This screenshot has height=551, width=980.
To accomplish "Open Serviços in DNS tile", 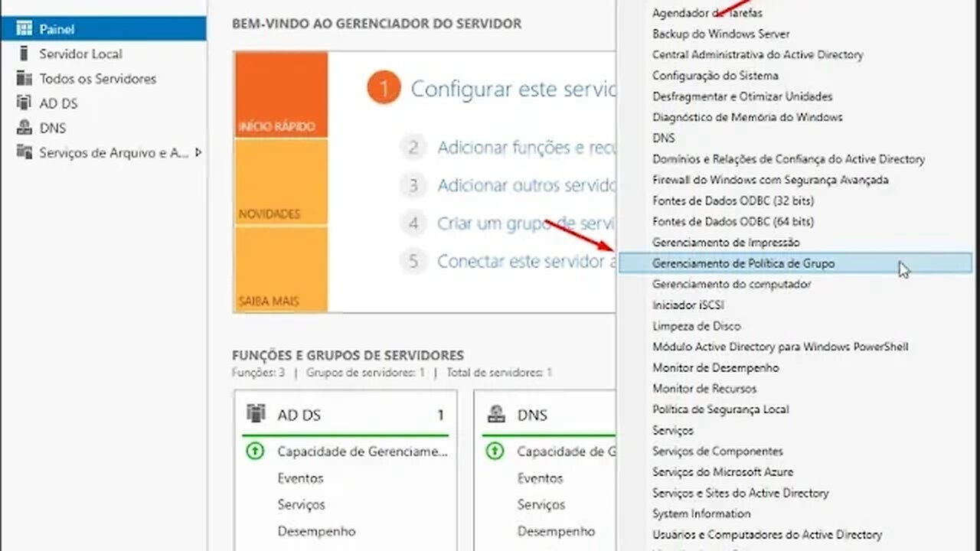I will [x=541, y=505].
